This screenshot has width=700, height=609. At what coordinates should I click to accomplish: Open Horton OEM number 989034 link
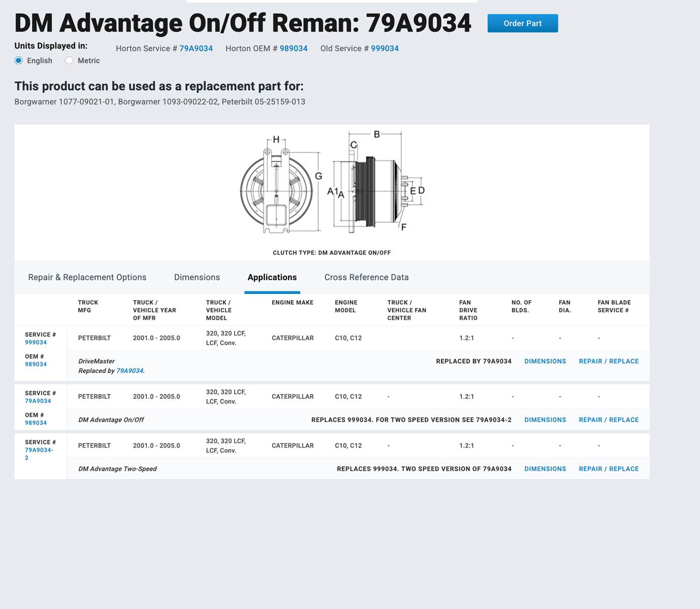click(x=293, y=49)
